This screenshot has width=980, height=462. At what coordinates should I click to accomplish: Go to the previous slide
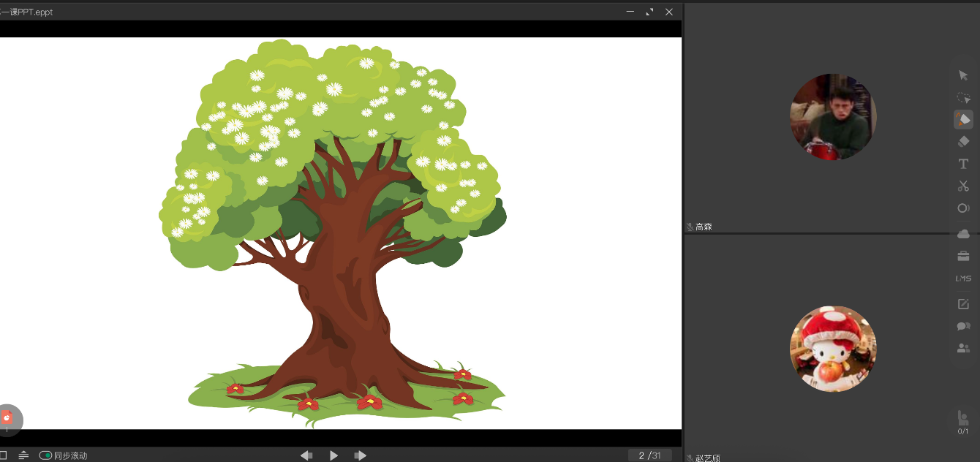(306, 455)
